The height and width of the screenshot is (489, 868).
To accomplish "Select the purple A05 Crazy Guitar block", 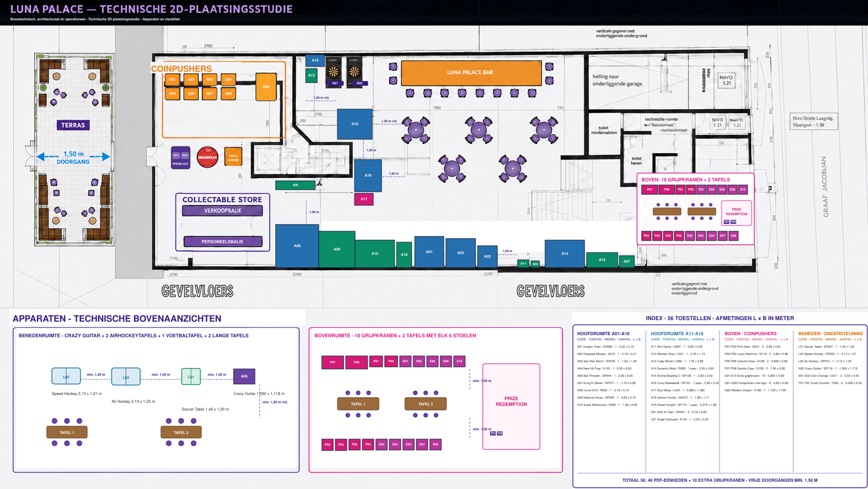I will point(245,376).
